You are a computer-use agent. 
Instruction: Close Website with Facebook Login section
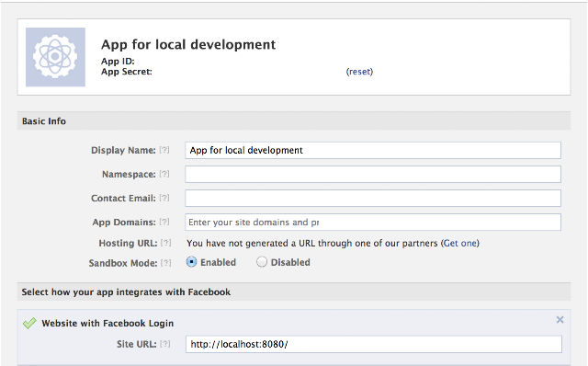560,320
